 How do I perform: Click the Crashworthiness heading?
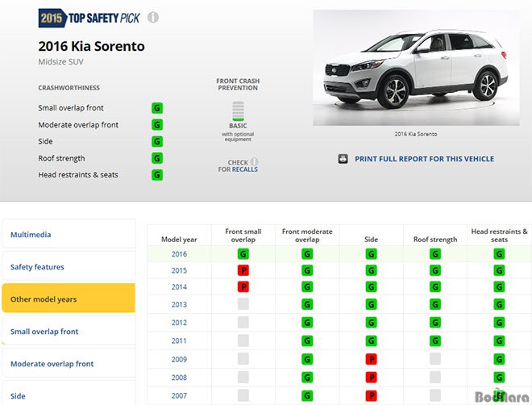click(69, 88)
